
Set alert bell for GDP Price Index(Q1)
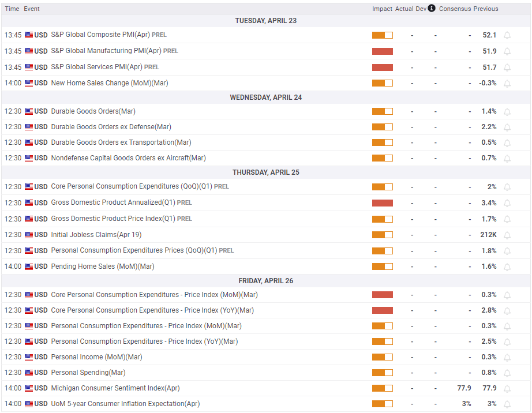tap(507, 220)
